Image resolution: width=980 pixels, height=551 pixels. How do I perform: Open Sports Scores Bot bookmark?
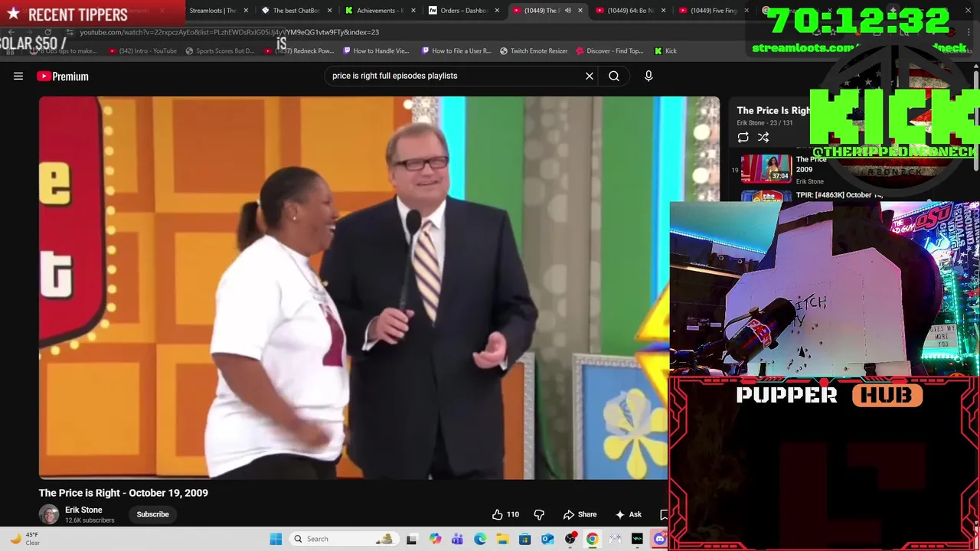click(x=219, y=51)
